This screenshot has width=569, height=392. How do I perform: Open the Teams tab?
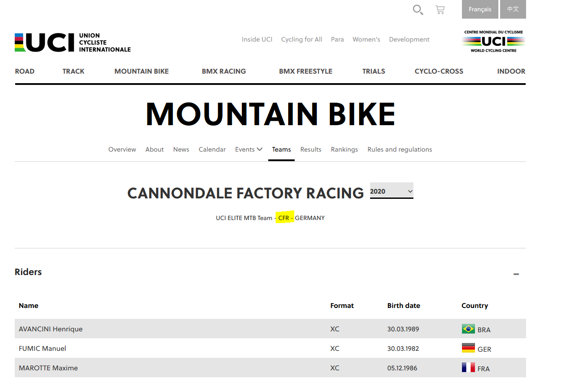click(x=281, y=149)
